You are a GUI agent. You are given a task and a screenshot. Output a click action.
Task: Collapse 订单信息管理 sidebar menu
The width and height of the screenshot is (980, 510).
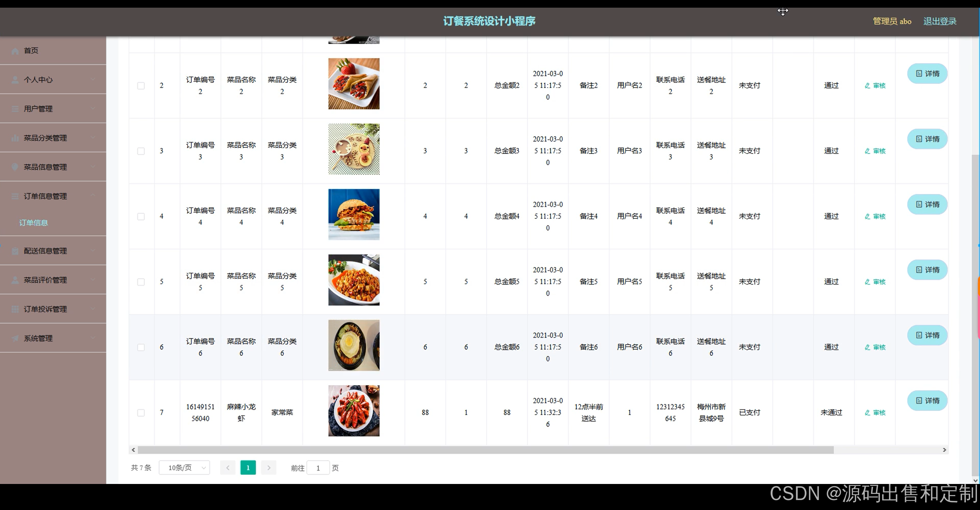tap(53, 196)
